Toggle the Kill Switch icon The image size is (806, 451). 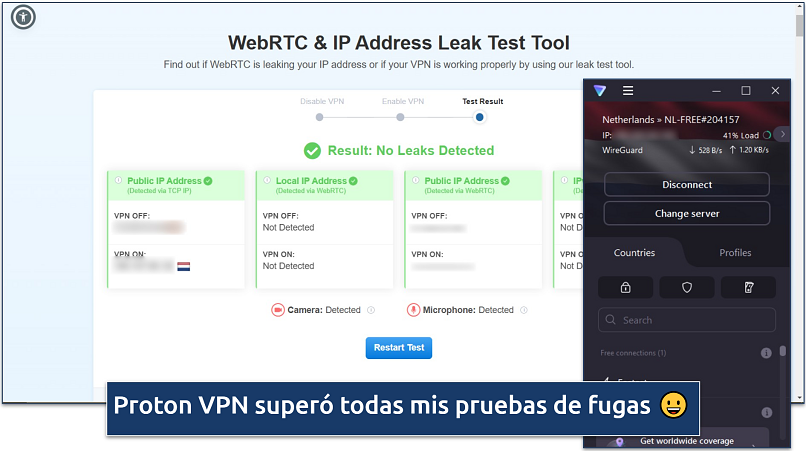point(748,287)
